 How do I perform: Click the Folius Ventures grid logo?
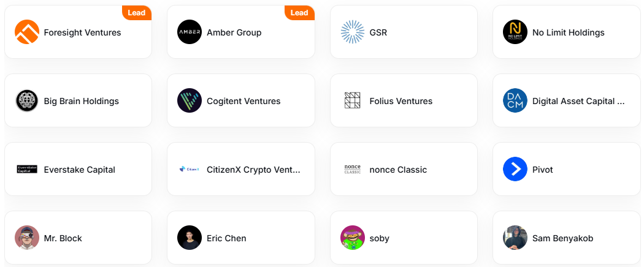tap(353, 100)
